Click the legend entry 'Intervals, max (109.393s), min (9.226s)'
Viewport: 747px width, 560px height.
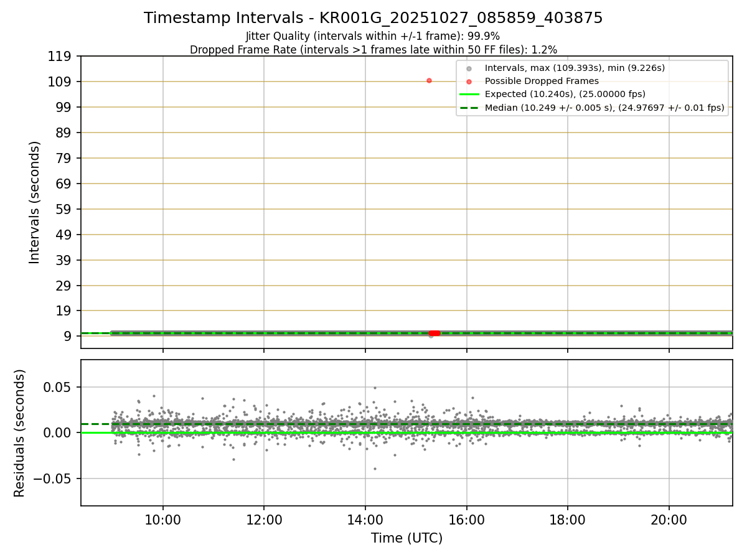pos(575,68)
